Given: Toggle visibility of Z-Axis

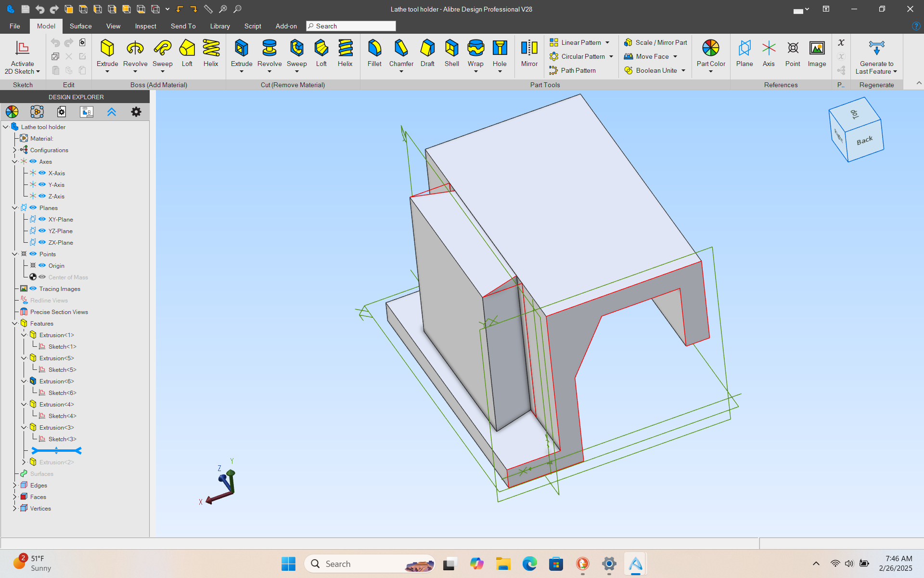Looking at the screenshot, I should (42, 196).
